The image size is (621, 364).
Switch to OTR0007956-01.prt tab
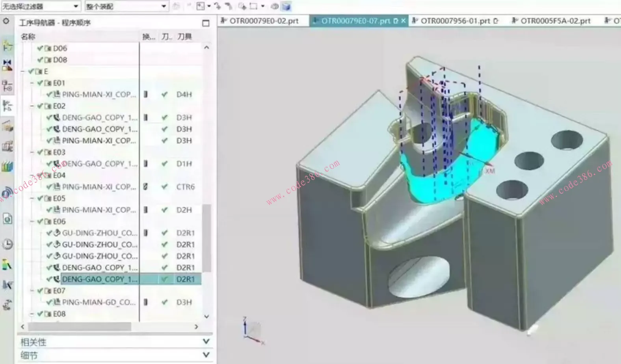455,21
